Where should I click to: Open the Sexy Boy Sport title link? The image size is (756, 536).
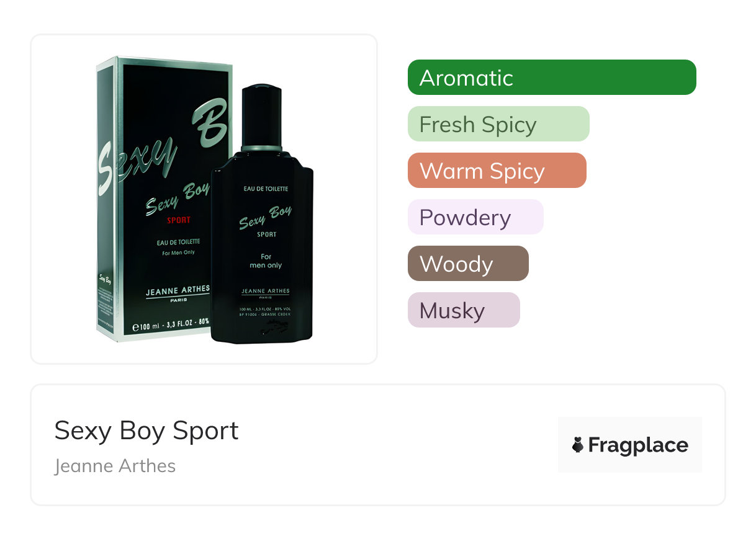point(146,431)
